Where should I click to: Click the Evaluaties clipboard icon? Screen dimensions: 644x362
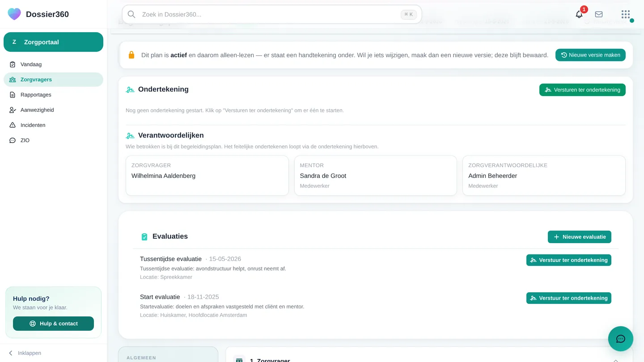click(144, 237)
